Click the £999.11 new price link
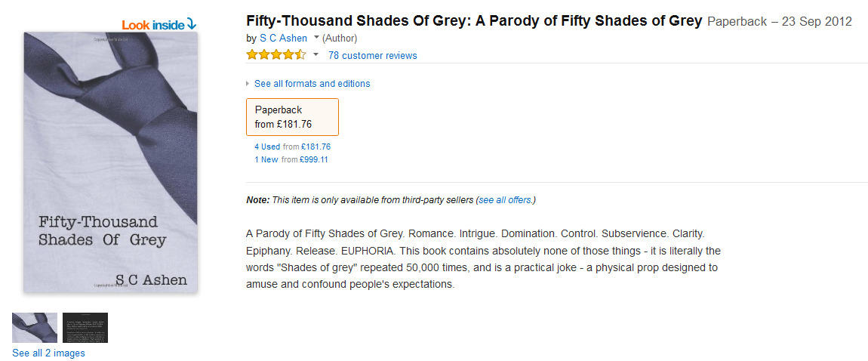868x361 pixels. [314, 159]
